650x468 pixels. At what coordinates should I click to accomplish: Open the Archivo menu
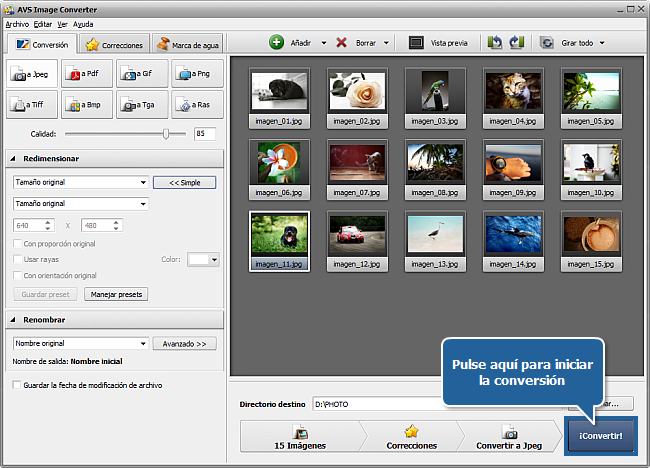[17, 22]
